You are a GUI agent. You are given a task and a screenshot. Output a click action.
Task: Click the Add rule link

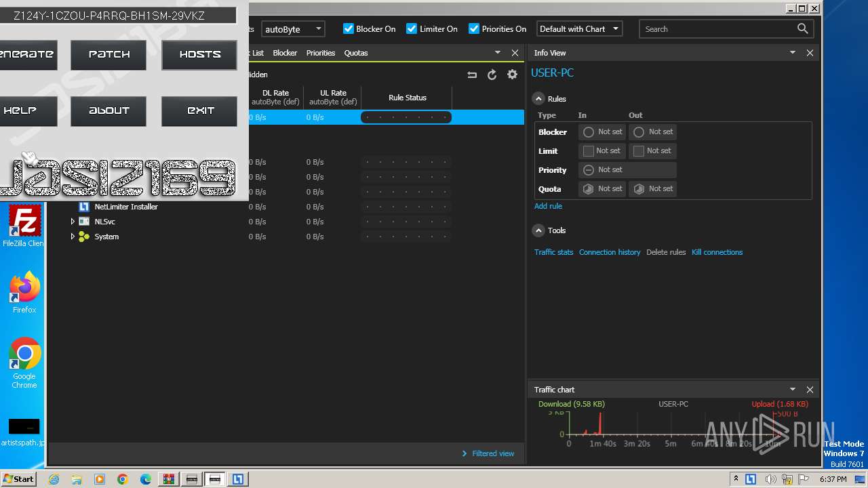pos(548,206)
